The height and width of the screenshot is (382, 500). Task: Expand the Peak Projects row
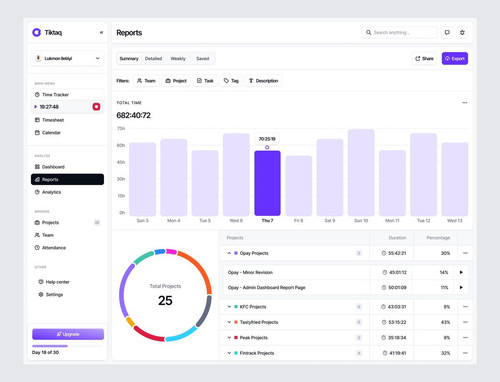(229, 338)
